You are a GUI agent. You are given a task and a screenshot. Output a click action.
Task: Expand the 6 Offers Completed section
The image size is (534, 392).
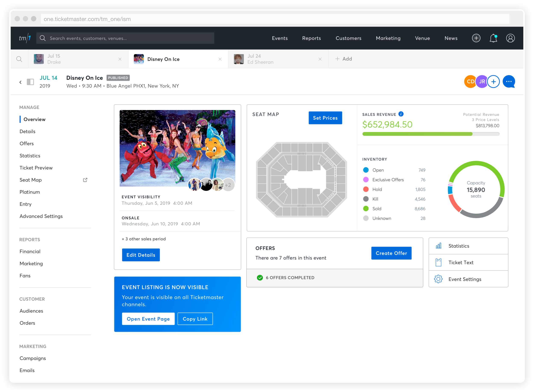(x=290, y=278)
